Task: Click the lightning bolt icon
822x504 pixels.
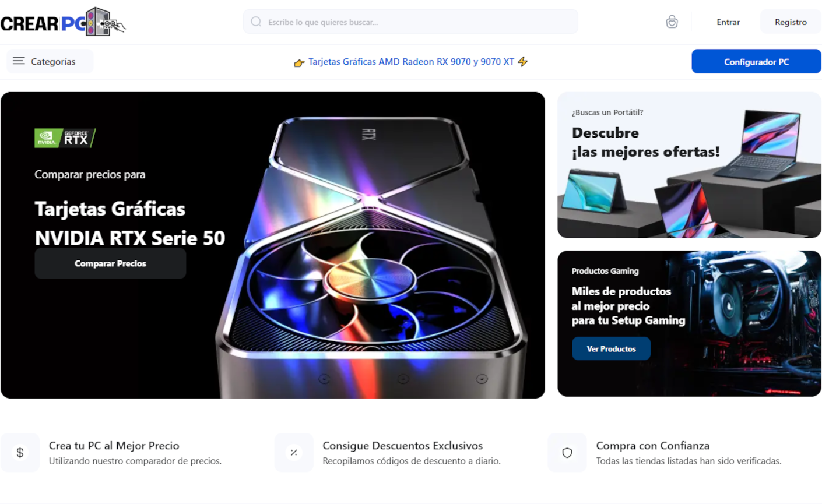Action: pos(523,61)
